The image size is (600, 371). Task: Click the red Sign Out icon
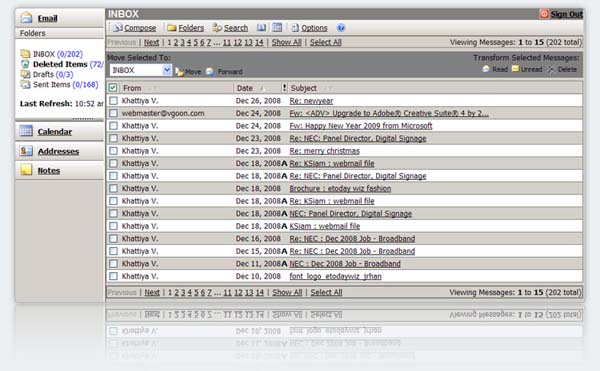click(x=544, y=14)
